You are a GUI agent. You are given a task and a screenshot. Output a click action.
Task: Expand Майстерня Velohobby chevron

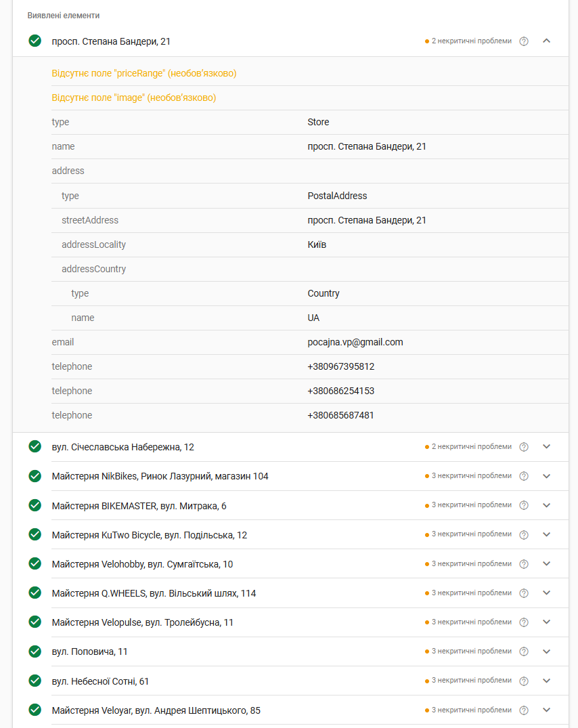(x=546, y=563)
